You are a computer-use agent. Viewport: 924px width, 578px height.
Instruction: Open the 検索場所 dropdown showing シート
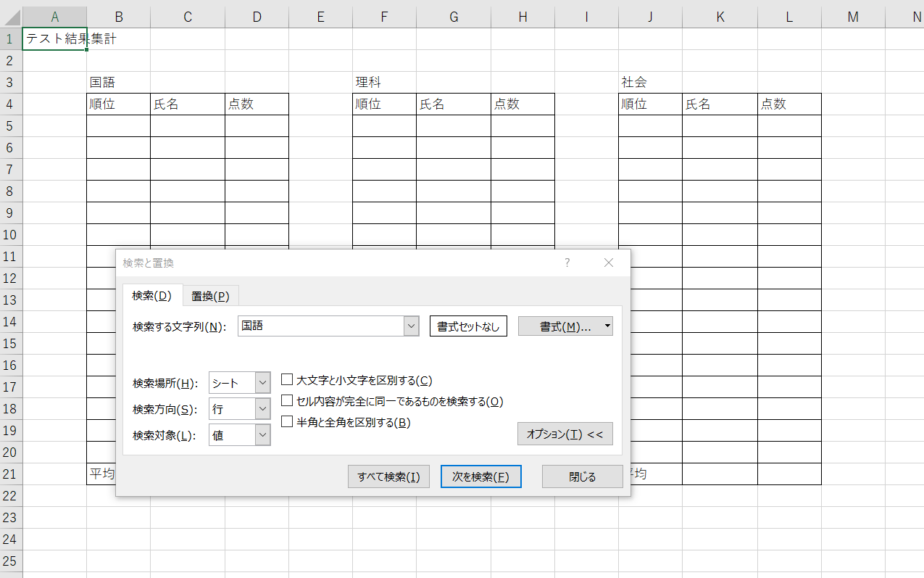(x=262, y=383)
